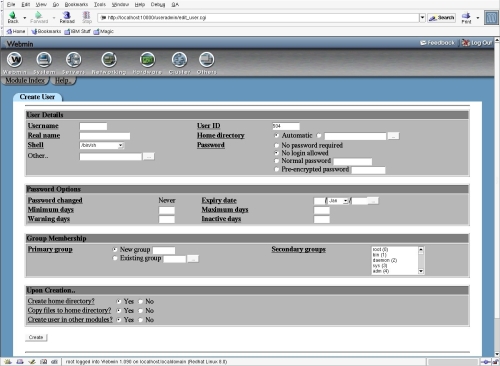This screenshot has height=366, width=500.
Task: Open the Shell selection dropdown
Action: click(102, 145)
